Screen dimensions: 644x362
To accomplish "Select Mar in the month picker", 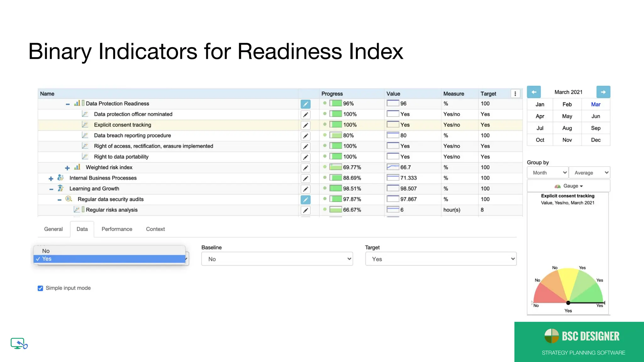I will [x=596, y=104].
